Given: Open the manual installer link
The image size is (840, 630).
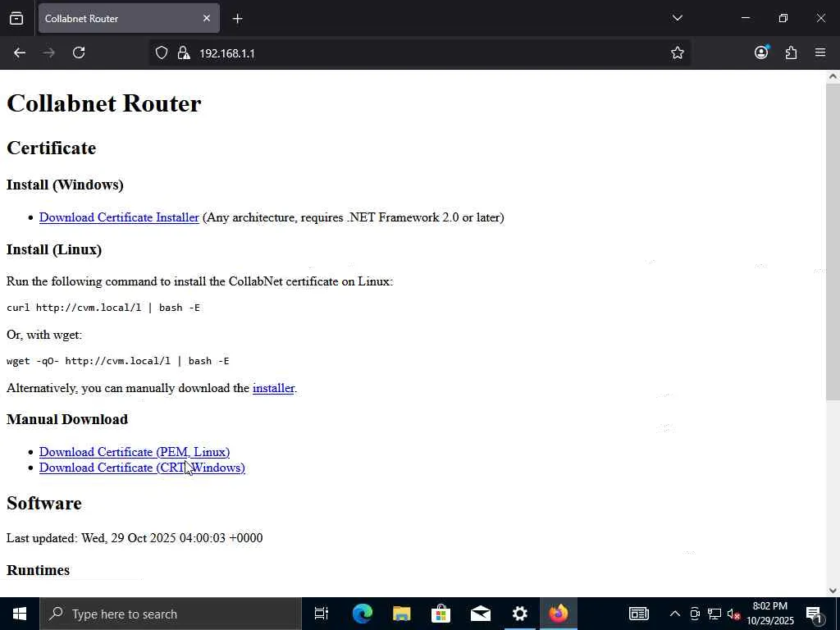Looking at the screenshot, I should coord(273,388).
